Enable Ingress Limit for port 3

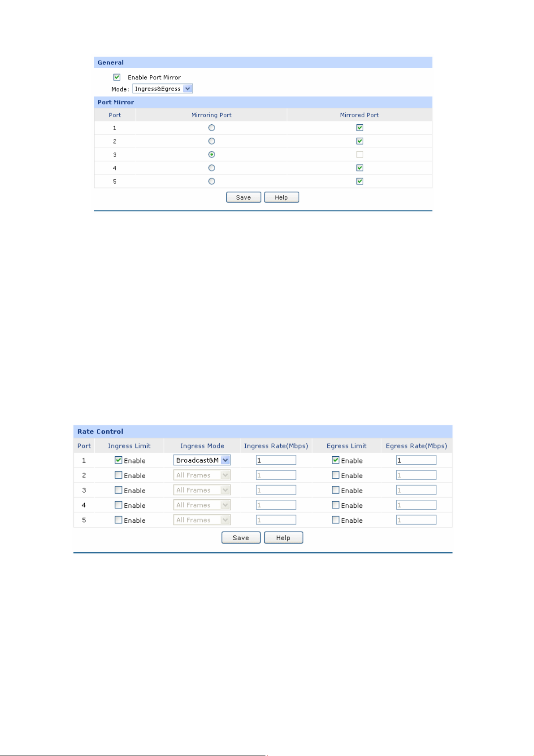tap(118, 490)
